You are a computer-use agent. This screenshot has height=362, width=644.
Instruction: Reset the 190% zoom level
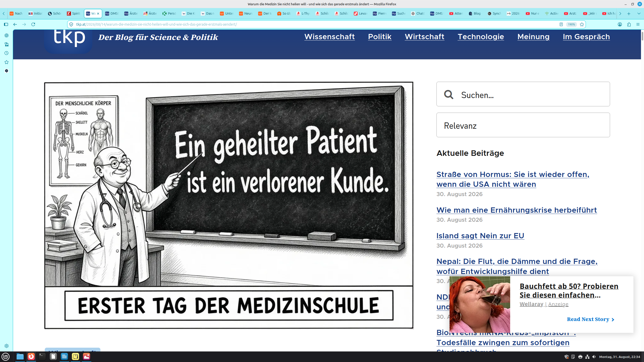tap(571, 24)
